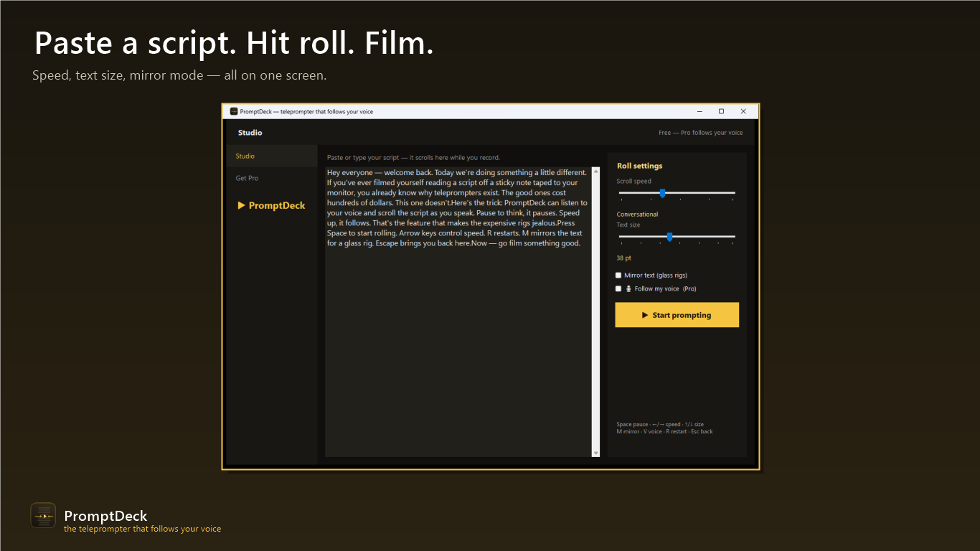Click the "Scroll speed" label
This screenshot has height=551, width=980.
pyautogui.click(x=634, y=182)
